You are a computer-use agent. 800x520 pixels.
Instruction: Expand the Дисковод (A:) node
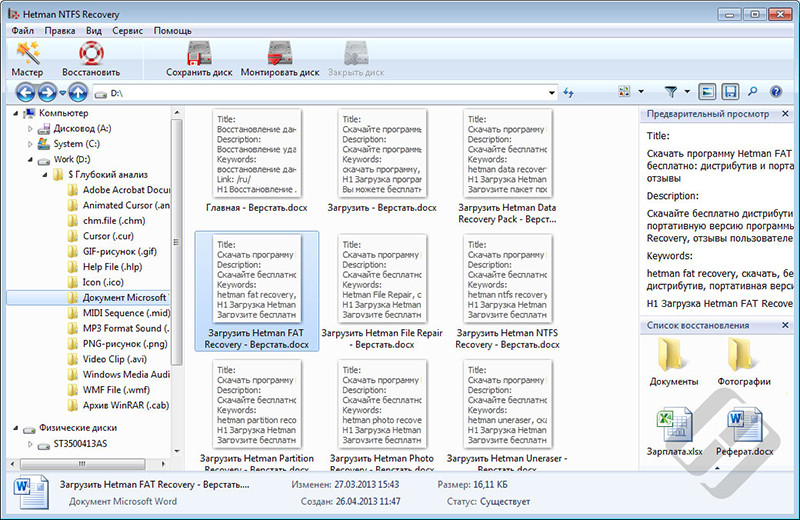coord(30,129)
